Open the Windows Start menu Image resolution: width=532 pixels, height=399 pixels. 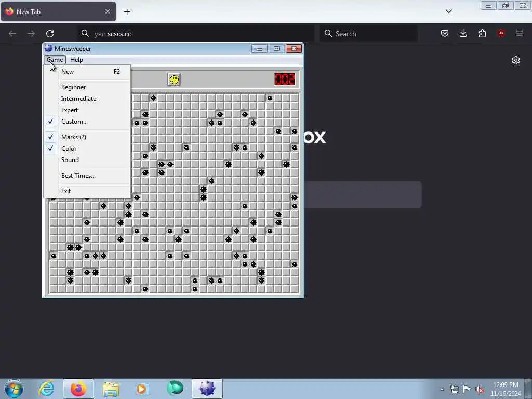(14, 389)
